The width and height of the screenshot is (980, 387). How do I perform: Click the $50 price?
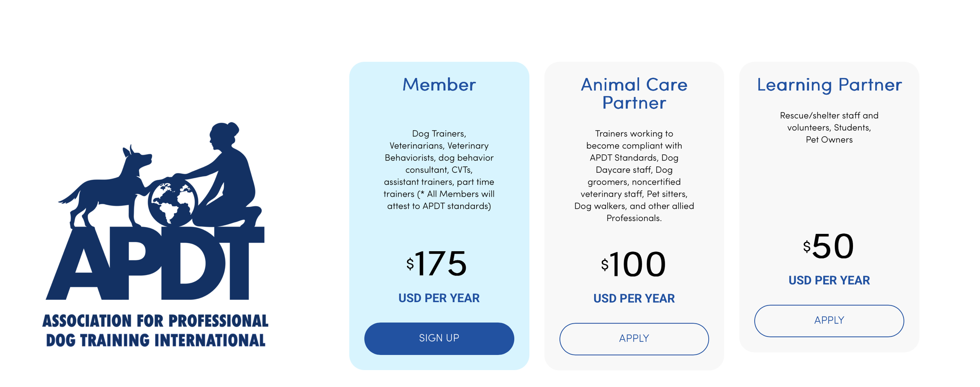[x=828, y=247]
